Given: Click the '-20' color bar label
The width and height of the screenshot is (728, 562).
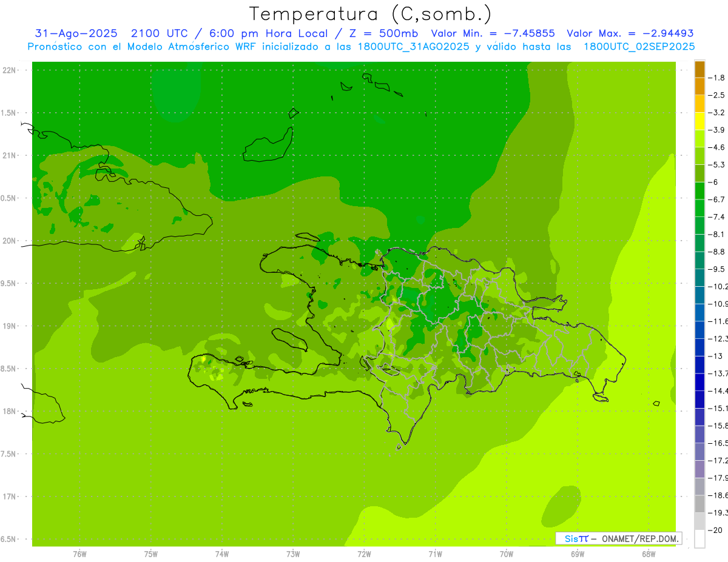Looking at the screenshot, I should pyautogui.click(x=715, y=530).
